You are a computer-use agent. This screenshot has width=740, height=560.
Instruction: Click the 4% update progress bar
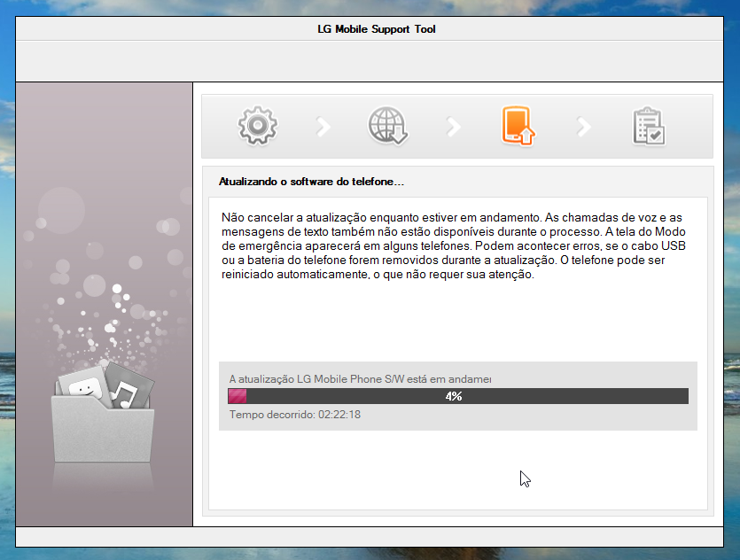click(458, 396)
